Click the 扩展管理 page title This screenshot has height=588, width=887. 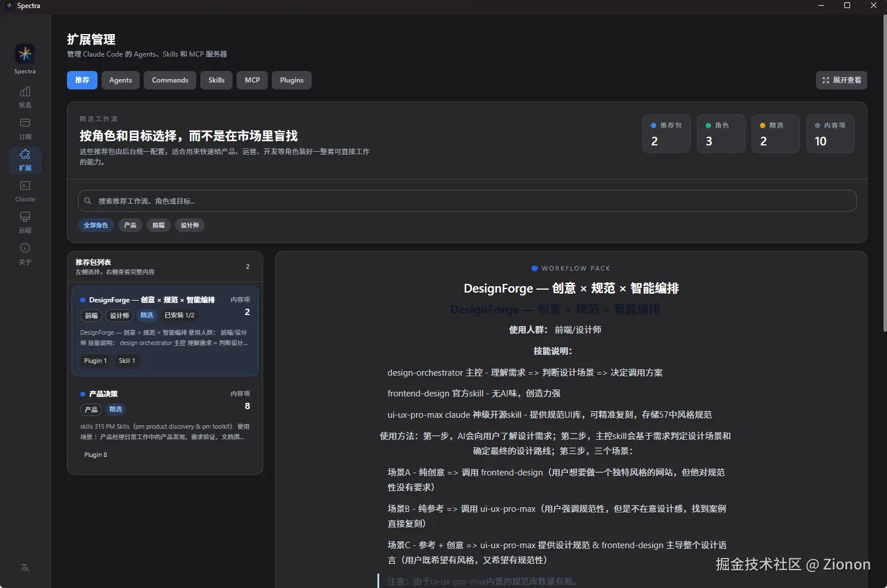click(91, 39)
